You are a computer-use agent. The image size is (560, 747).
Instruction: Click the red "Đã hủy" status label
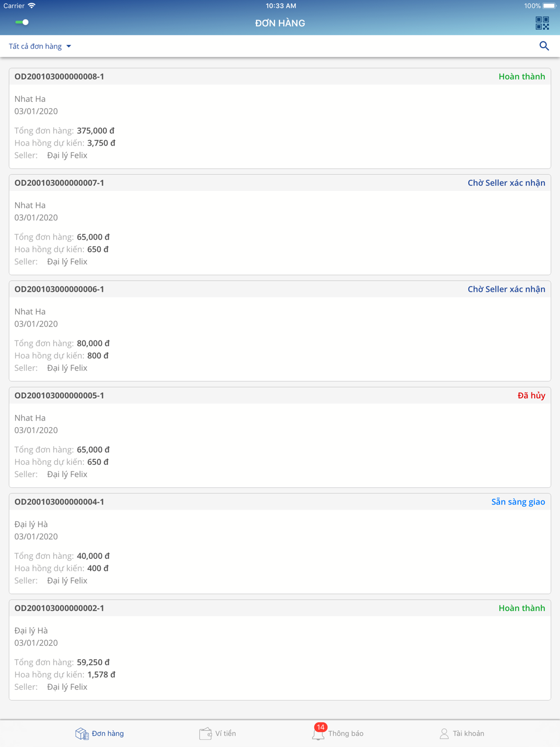(x=531, y=395)
